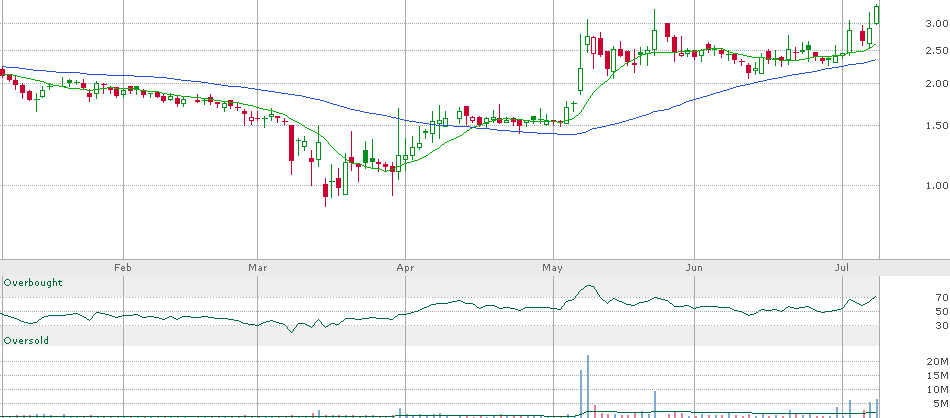Click the latest green candlestick above 3.00
The width and height of the screenshot is (950, 418).
coord(877,15)
